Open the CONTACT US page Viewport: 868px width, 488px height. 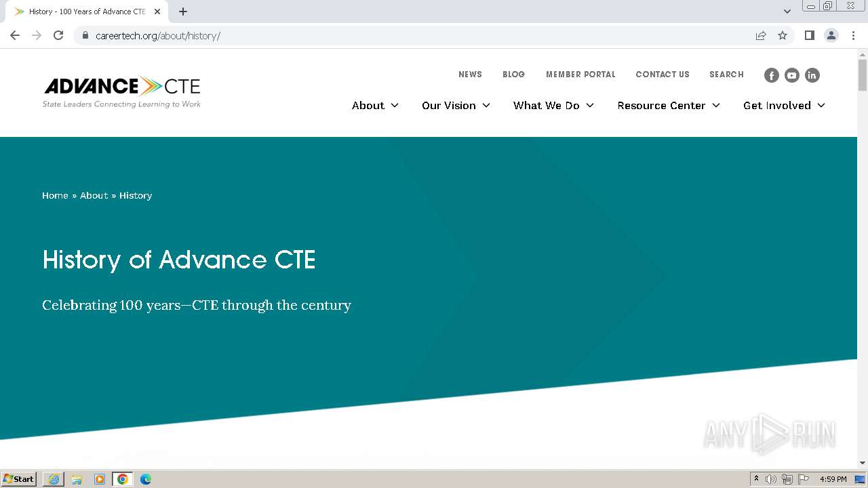coord(663,75)
